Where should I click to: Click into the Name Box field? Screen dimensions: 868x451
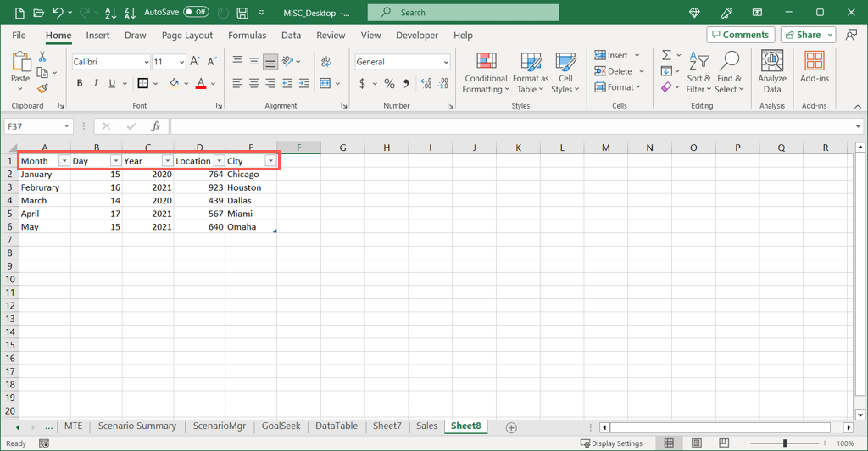click(x=34, y=126)
